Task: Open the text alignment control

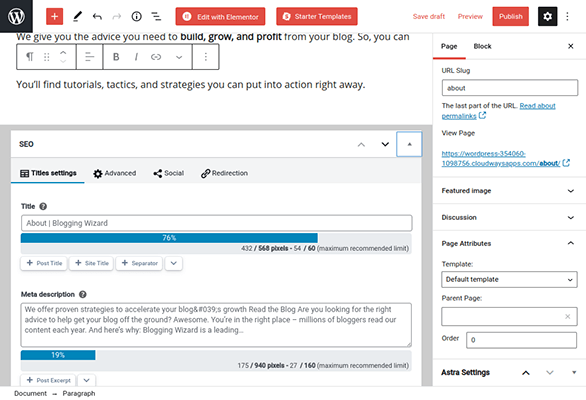Action: (x=90, y=57)
